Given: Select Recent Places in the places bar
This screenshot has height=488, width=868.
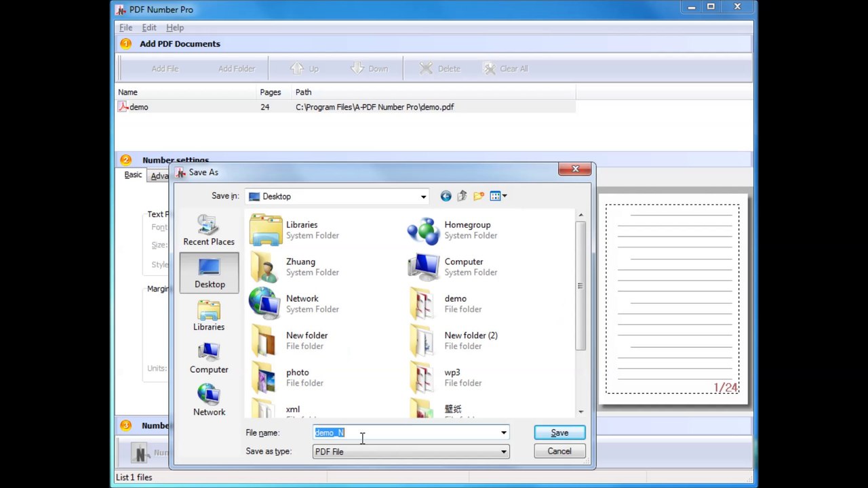Looking at the screenshot, I should [x=209, y=230].
